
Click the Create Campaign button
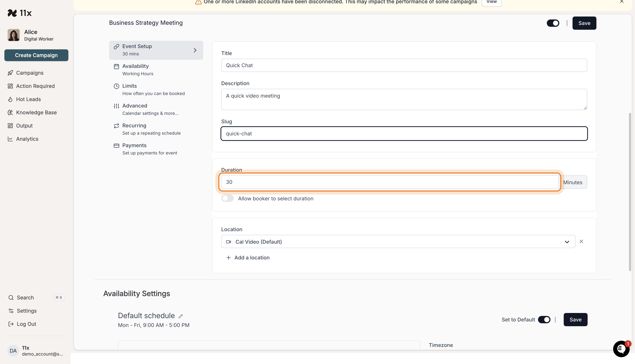tap(36, 55)
